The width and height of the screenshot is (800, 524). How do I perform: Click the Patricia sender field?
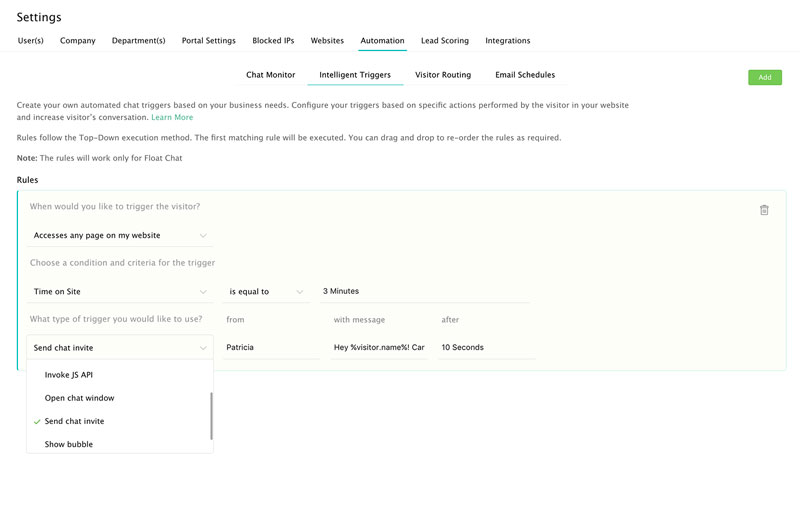[x=271, y=347]
